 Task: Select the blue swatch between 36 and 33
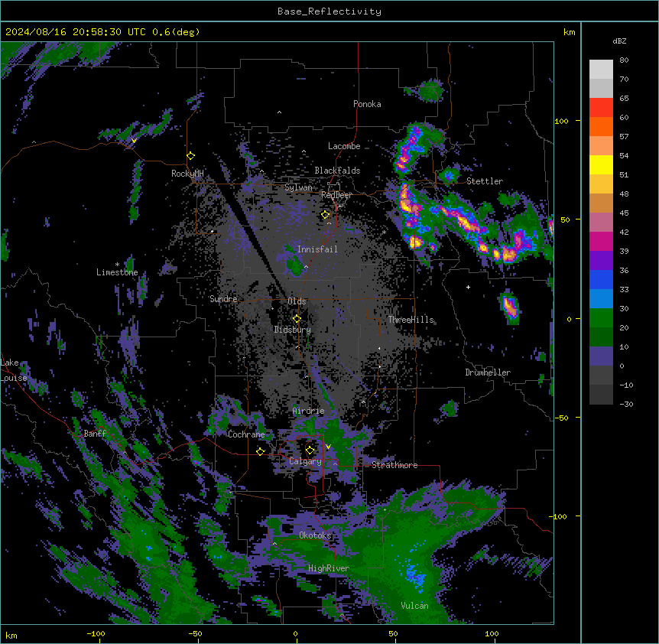(x=601, y=279)
